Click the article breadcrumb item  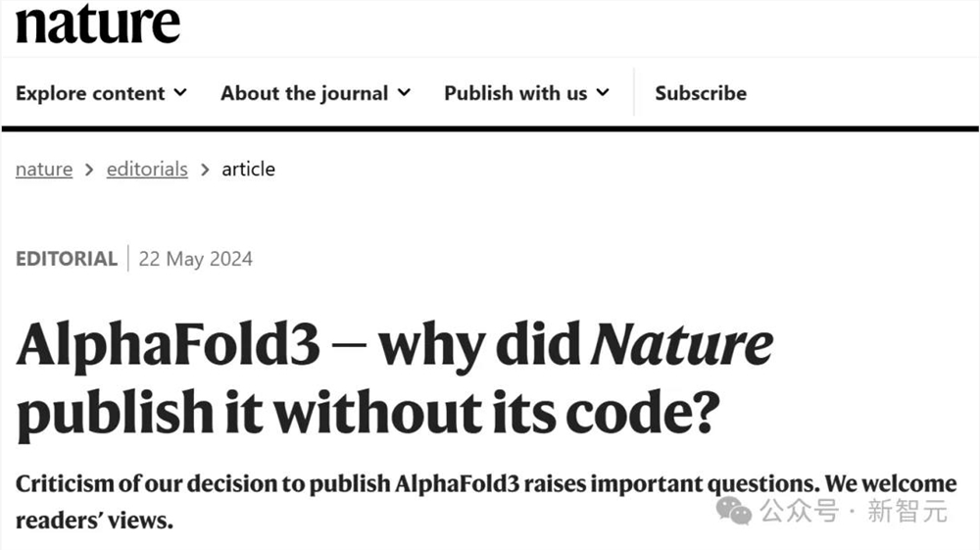click(248, 170)
